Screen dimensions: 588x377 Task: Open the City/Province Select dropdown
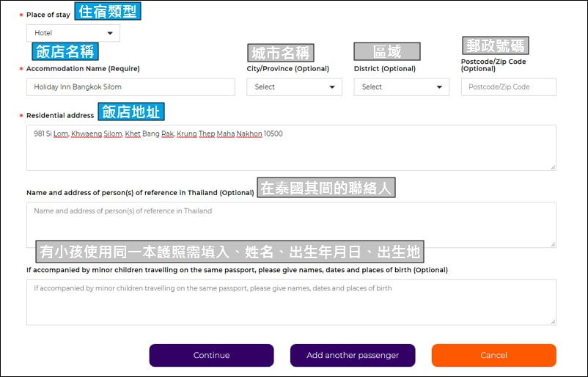pyautogui.click(x=294, y=87)
